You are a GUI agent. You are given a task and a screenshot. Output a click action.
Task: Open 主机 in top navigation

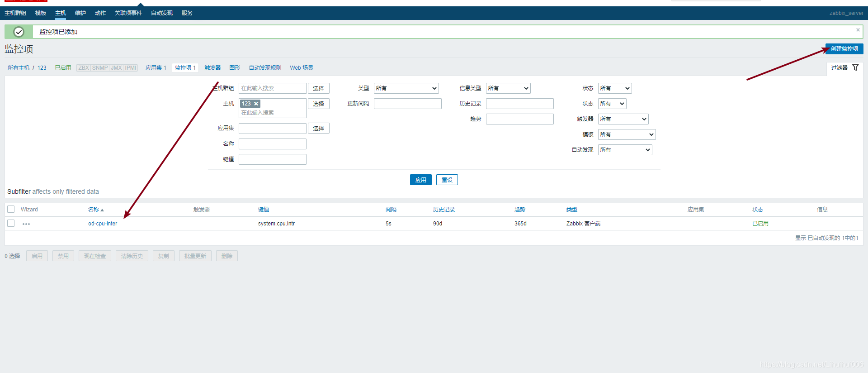coord(61,13)
